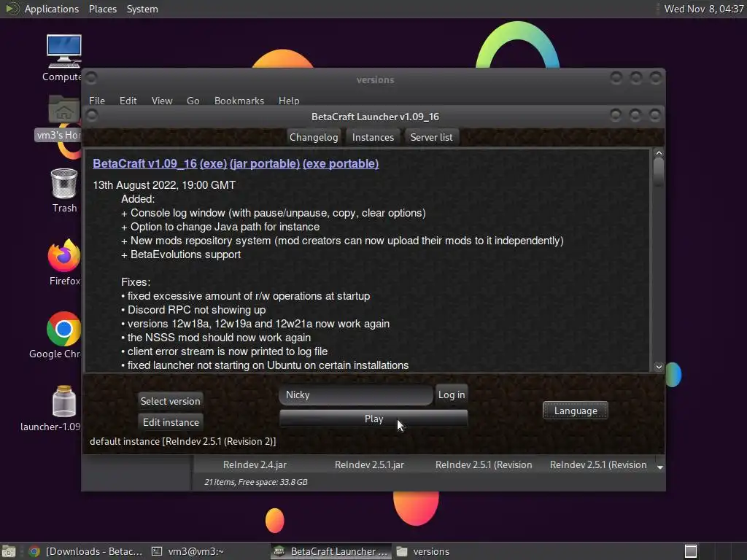Open the Server list tab
Image resolution: width=747 pixels, height=560 pixels.
pyautogui.click(x=431, y=137)
